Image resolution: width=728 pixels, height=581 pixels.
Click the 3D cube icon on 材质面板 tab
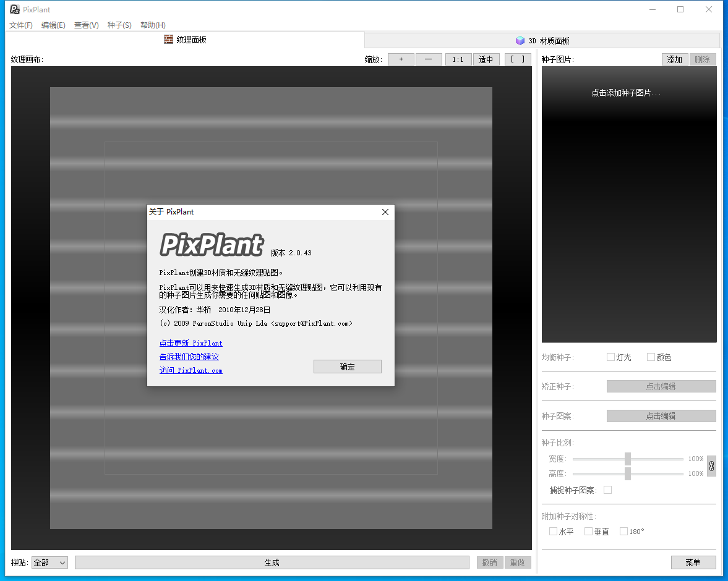(x=520, y=40)
